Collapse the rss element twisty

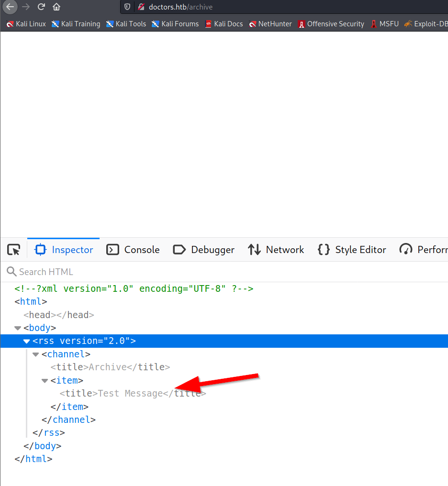[27, 341]
